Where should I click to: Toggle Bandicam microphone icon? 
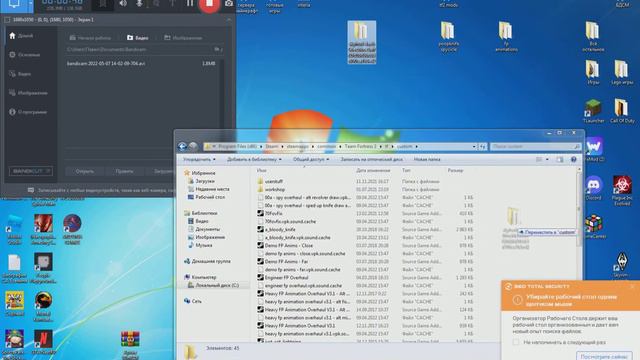pyautogui.click(x=139, y=4)
